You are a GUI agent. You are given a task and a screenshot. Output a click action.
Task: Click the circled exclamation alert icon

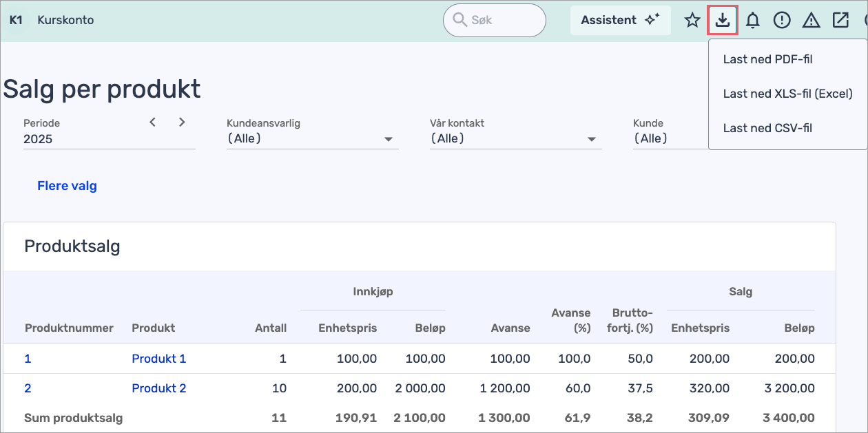click(782, 20)
